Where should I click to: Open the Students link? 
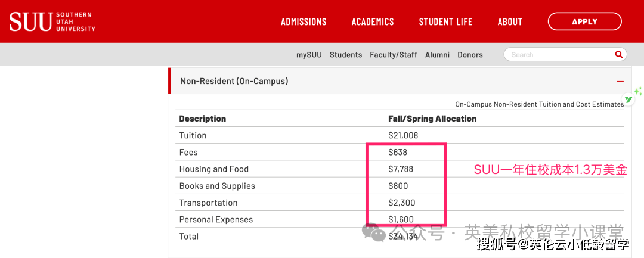pyautogui.click(x=346, y=55)
